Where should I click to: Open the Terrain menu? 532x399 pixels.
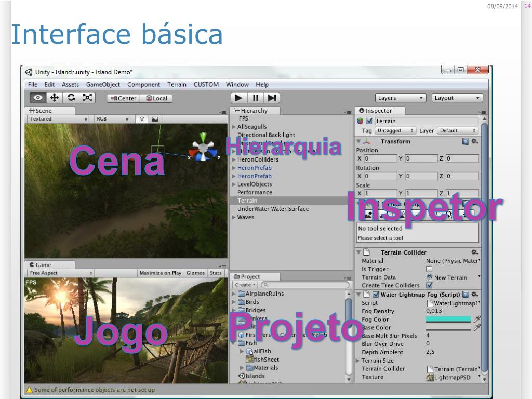[177, 84]
